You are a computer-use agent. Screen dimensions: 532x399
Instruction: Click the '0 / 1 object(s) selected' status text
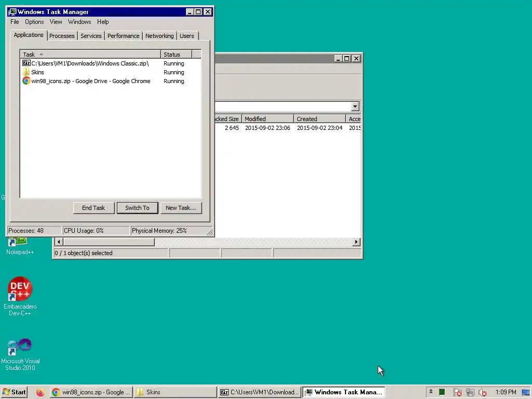[84, 253]
